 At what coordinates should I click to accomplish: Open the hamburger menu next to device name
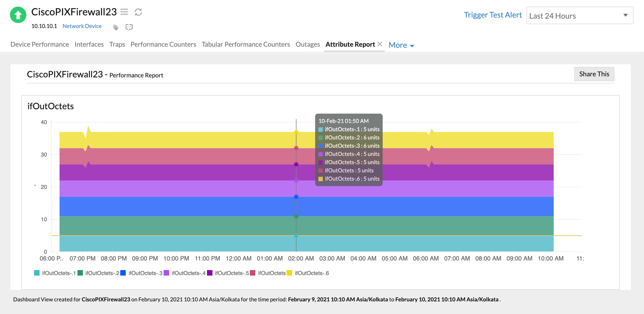click(x=124, y=12)
